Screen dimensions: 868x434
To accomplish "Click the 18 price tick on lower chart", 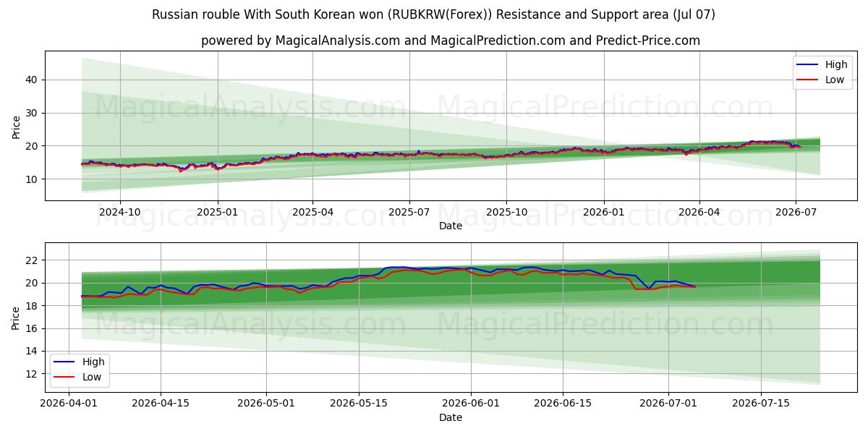I will (33, 305).
